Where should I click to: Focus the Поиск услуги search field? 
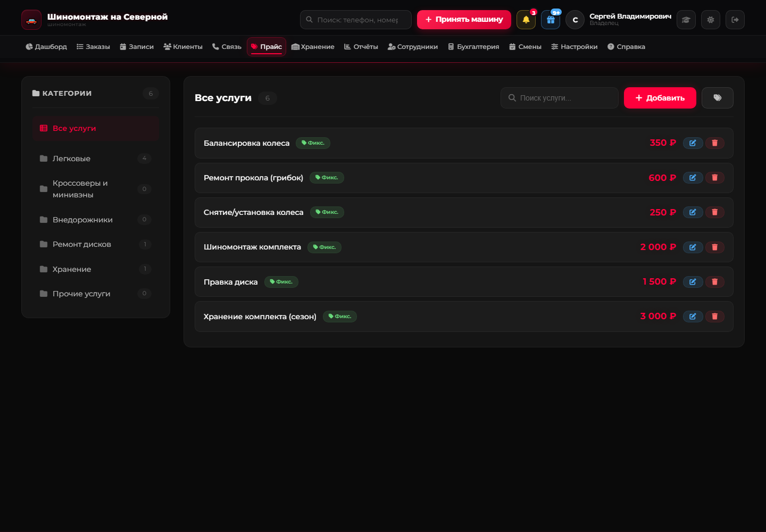point(560,98)
